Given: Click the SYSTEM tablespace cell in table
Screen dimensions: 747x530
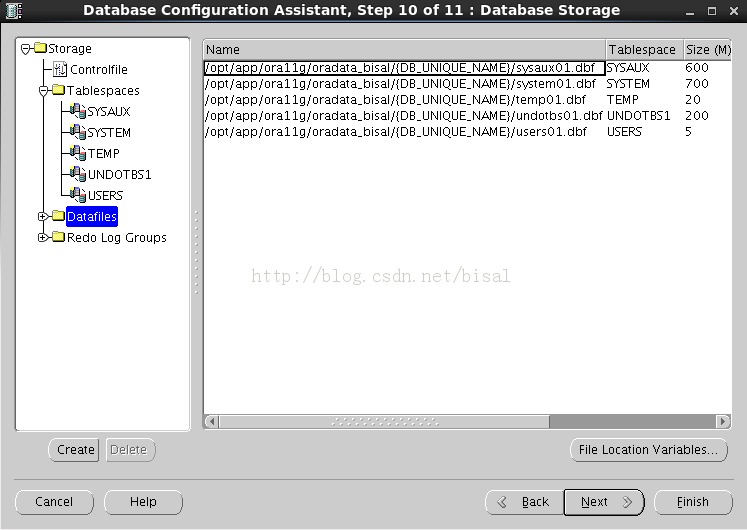Looking at the screenshot, I should click(628, 84).
